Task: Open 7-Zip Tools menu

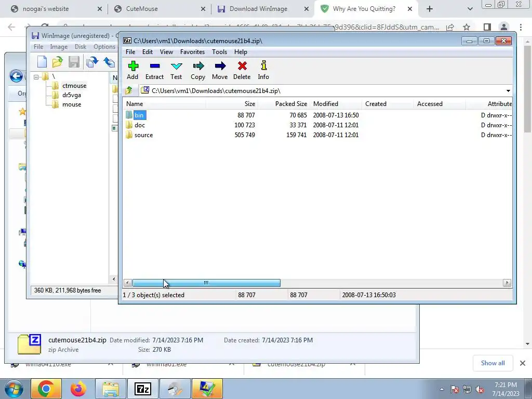Action: click(x=220, y=52)
